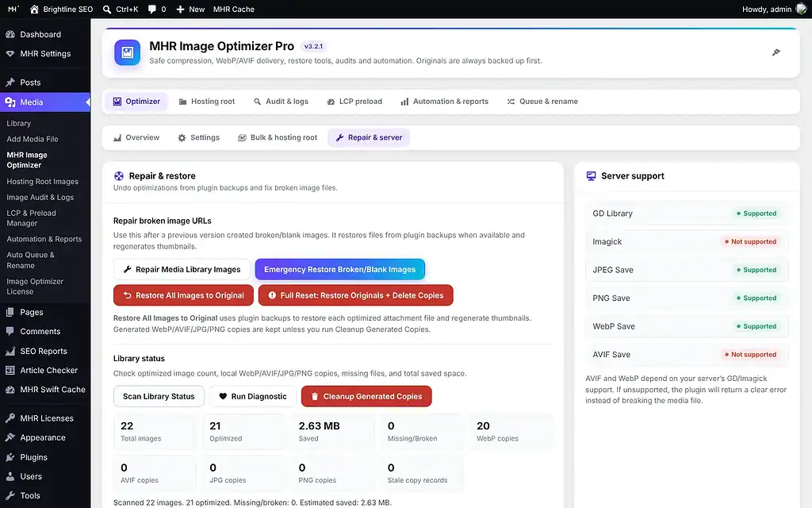
Task: Open the Ctrl+K search in admin bar
Action: (121, 10)
